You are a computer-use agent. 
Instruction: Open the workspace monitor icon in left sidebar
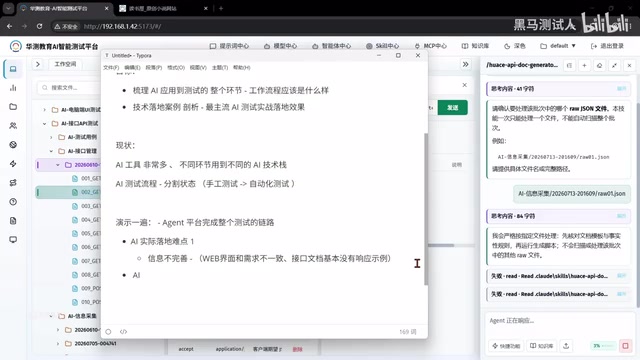[13, 69]
